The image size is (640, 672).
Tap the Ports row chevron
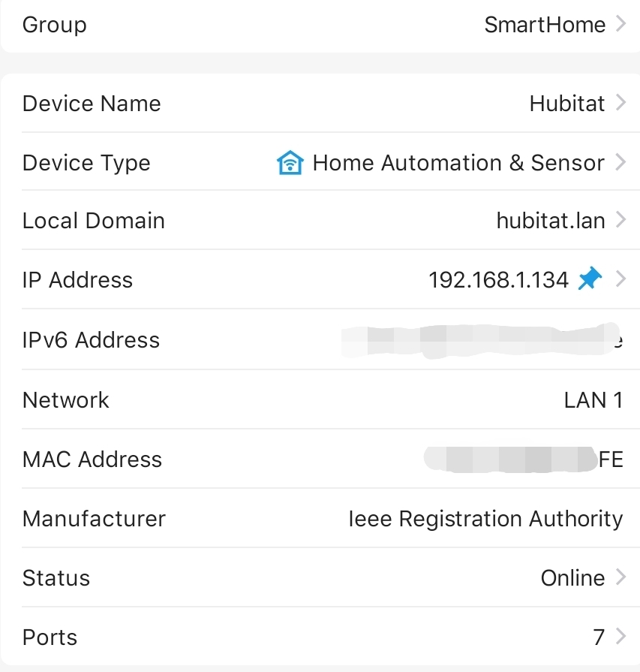click(x=620, y=636)
